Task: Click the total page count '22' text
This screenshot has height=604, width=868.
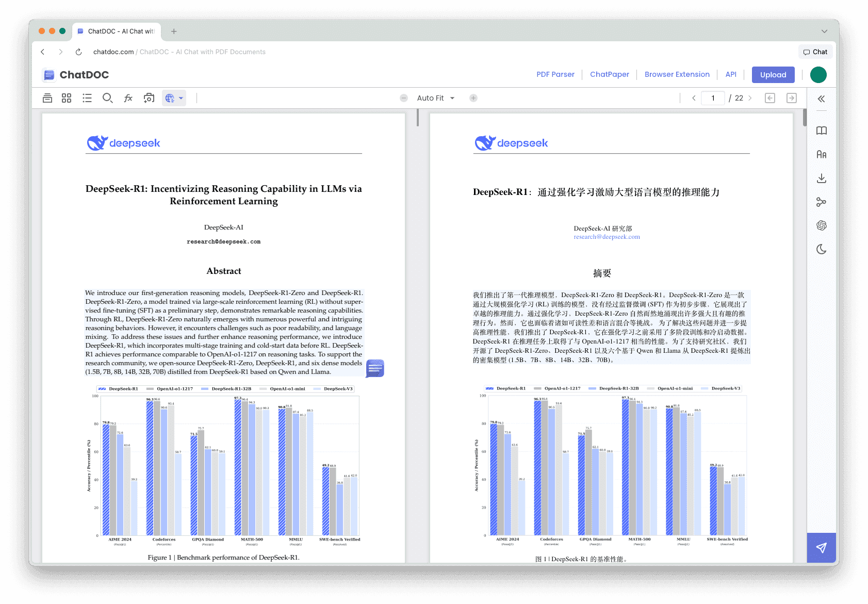Action: [739, 98]
